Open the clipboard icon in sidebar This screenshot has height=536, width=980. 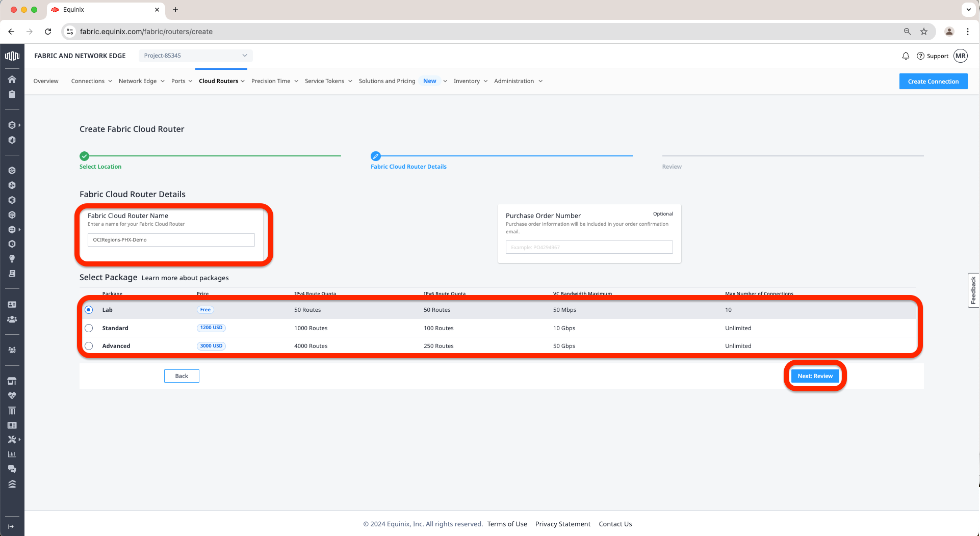[12, 94]
